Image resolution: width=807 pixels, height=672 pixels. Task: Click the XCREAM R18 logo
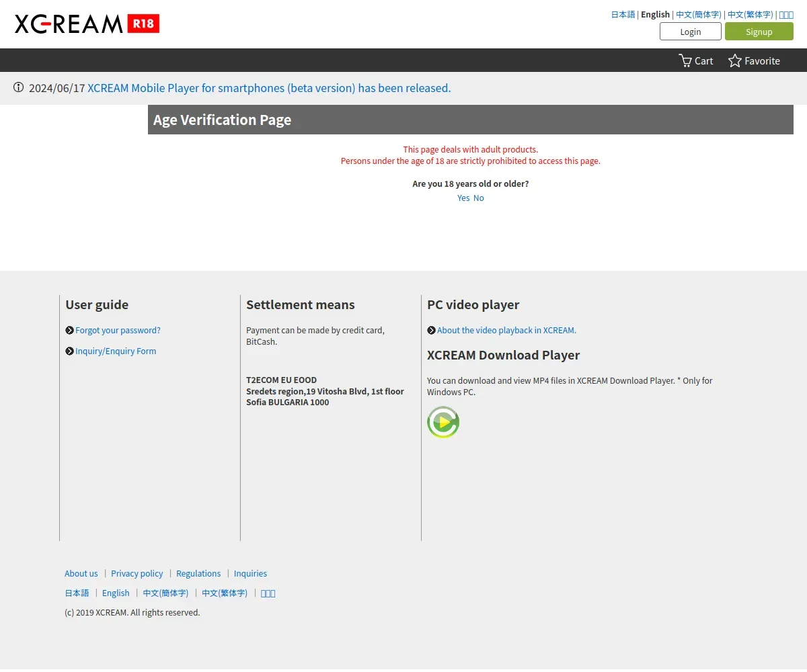[x=87, y=24]
